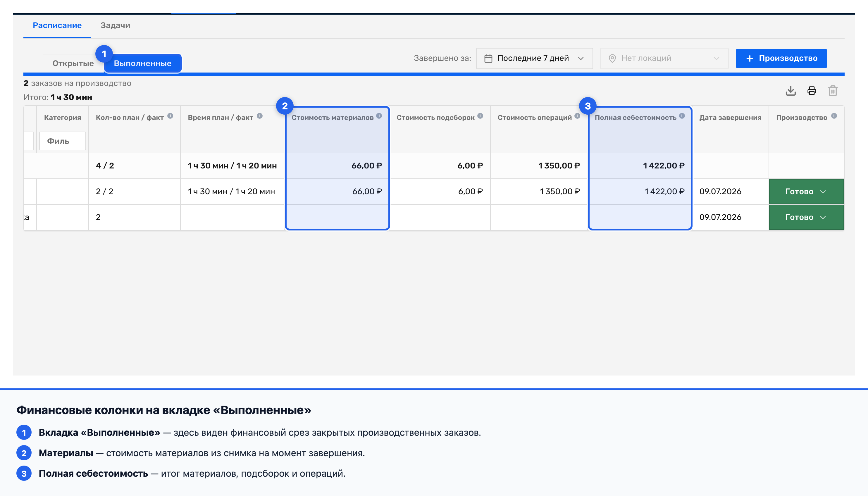The image size is (868, 496).
Task: Click '66,00 ₽' in the 4 / 2 totals row
Action: [367, 166]
